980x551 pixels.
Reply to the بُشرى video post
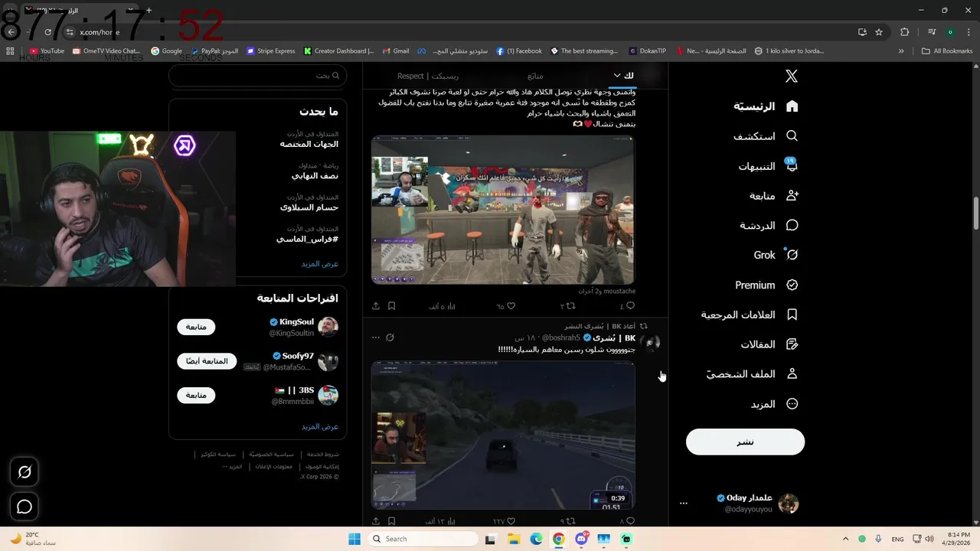[630, 521]
